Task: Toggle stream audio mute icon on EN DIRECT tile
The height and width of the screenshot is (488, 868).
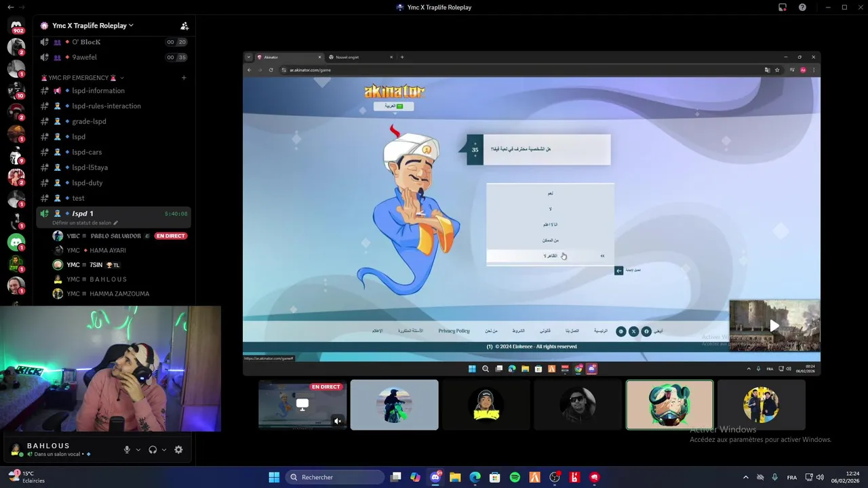Action: [338, 421]
